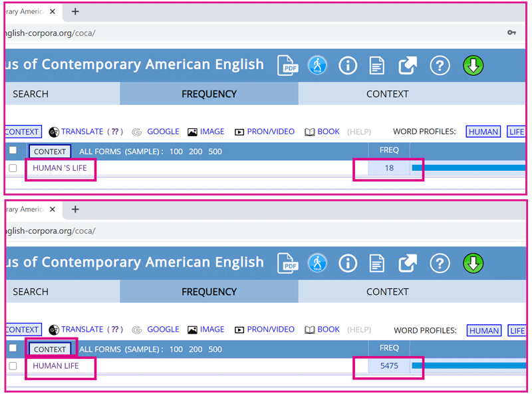Toggle the select-all checkbox above the HUMAN LIFE row
532x394 pixels.
(13, 348)
